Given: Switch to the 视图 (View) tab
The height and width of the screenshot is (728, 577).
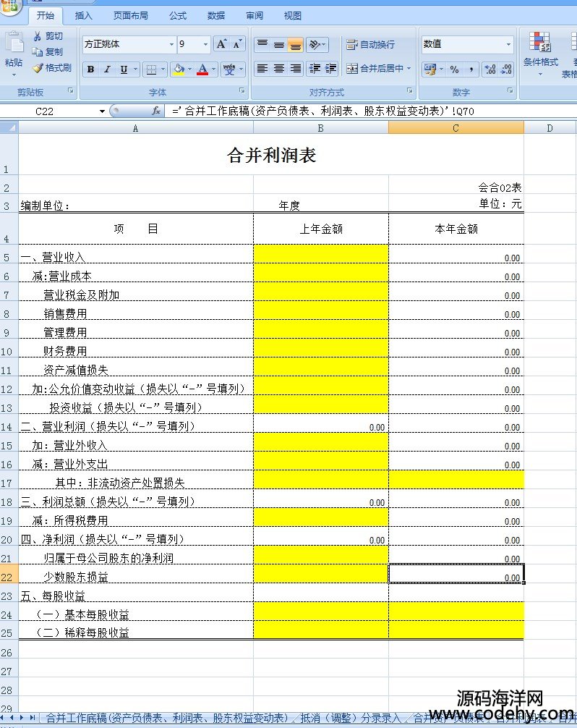Looking at the screenshot, I should pyautogui.click(x=293, y=16).
